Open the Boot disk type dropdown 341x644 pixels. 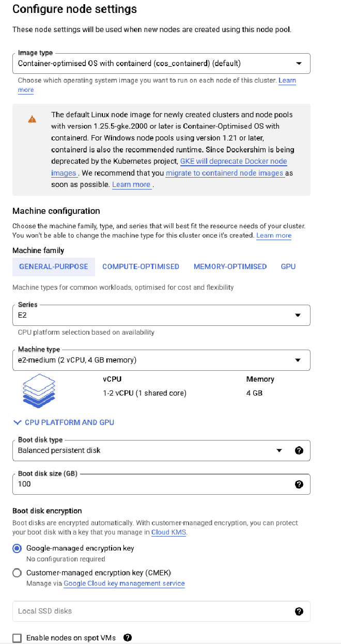[150, 450]
